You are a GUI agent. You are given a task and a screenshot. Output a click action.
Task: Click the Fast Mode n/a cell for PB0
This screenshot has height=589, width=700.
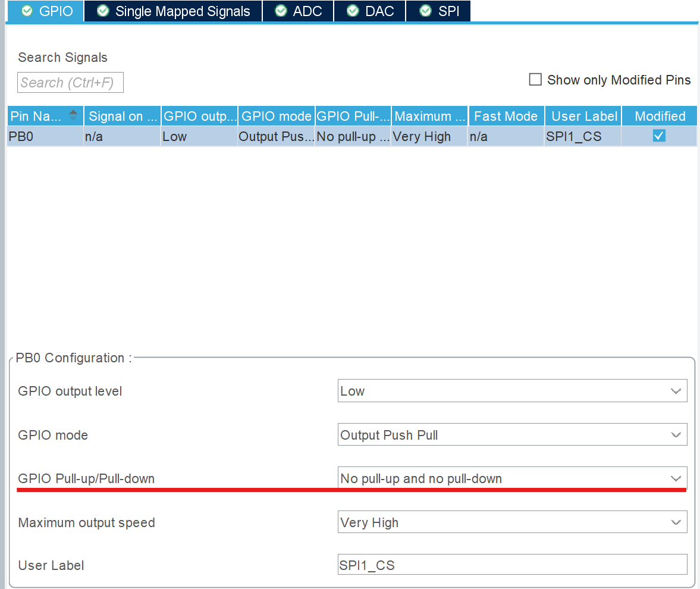point(507,136)
